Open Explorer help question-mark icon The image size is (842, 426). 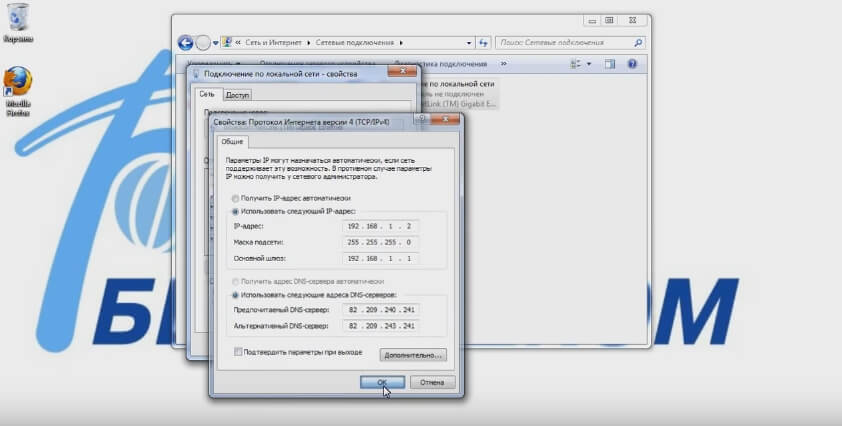pos(632,64)
